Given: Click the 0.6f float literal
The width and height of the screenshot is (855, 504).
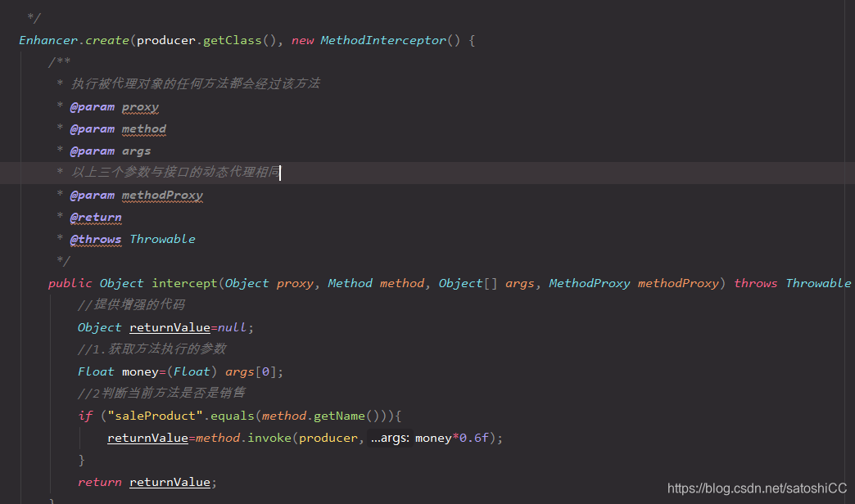Looking at the screenshot, I should (x=474, y=438).
